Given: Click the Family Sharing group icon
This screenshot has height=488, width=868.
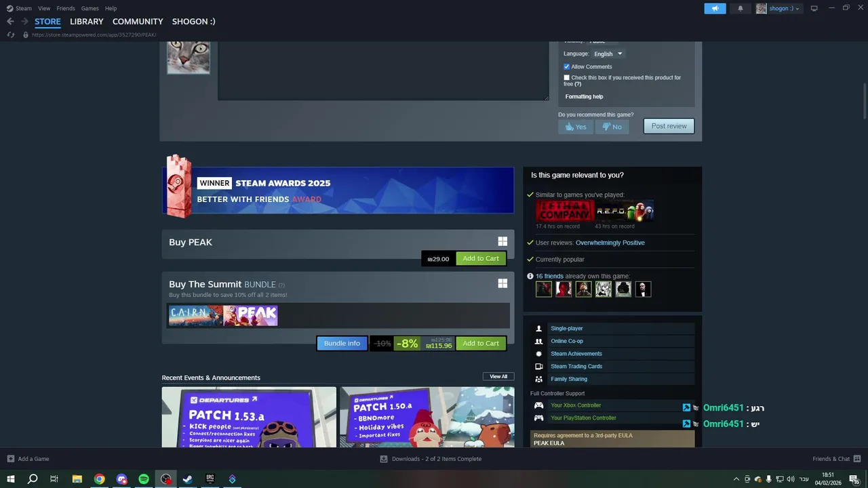Looking at the screenshot, I should [538, 379].
